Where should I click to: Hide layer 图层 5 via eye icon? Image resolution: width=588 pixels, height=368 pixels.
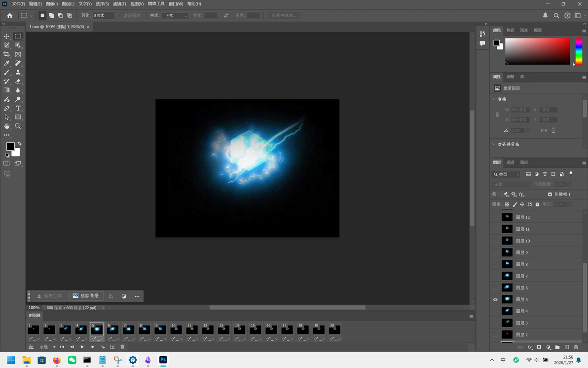495,300
